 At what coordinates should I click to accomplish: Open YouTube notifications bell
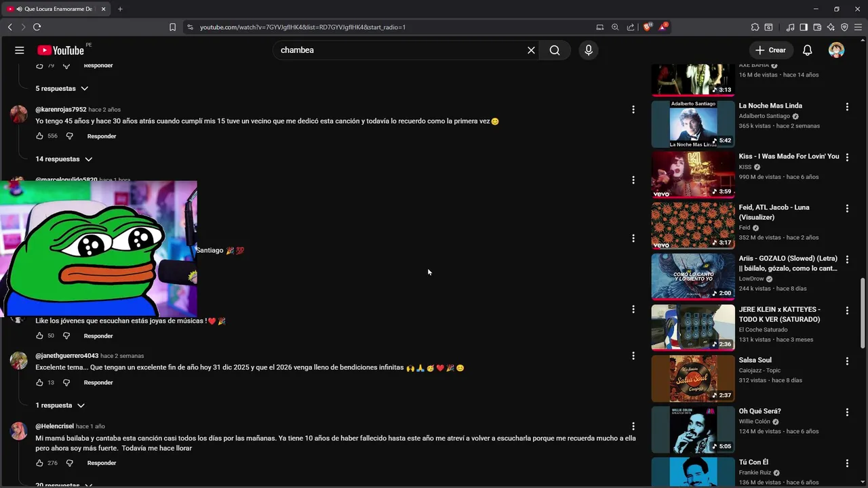click(x=808, y=50)
